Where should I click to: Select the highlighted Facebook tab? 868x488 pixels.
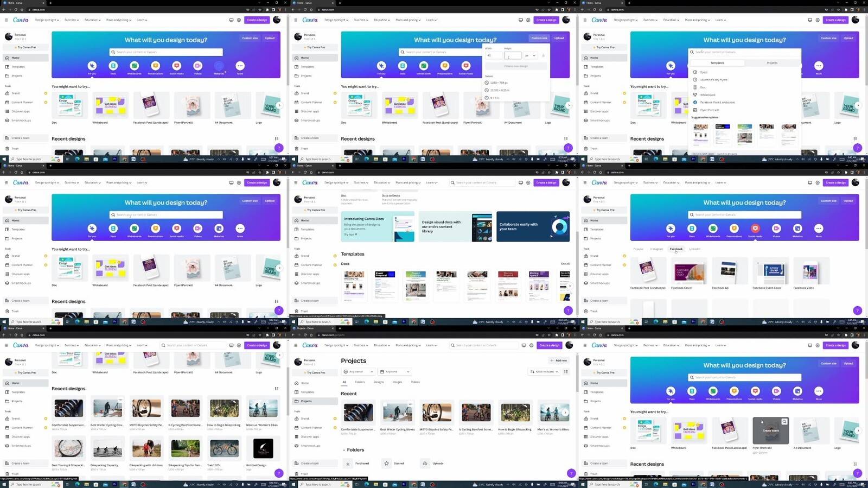tap(676, 249)
